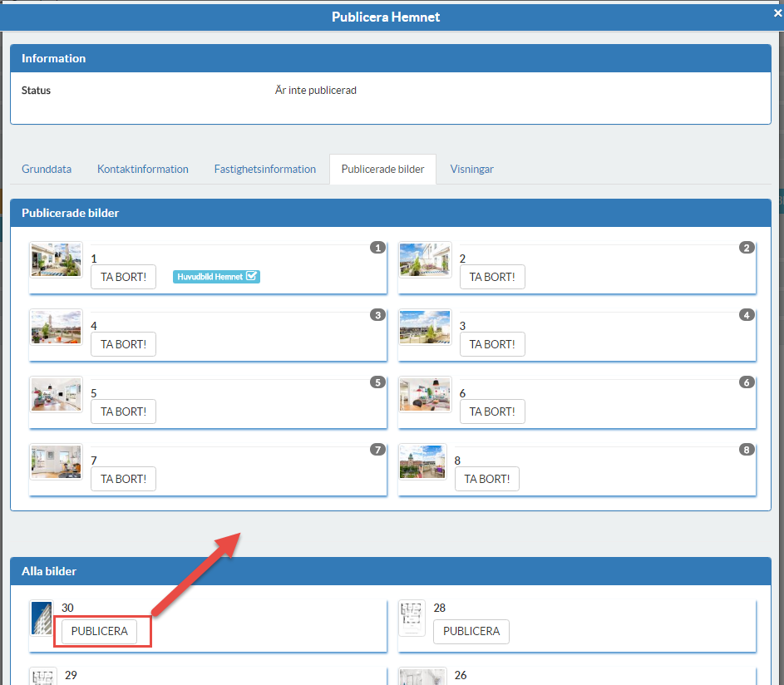Open the Fastighetsinformation tab
Viewport: 784px width, 685px height.
click(265, 169)
